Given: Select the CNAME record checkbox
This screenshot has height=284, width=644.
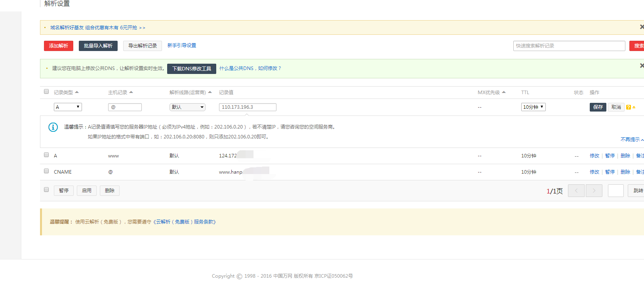Looking at the screenshot, I should point(46,171).
